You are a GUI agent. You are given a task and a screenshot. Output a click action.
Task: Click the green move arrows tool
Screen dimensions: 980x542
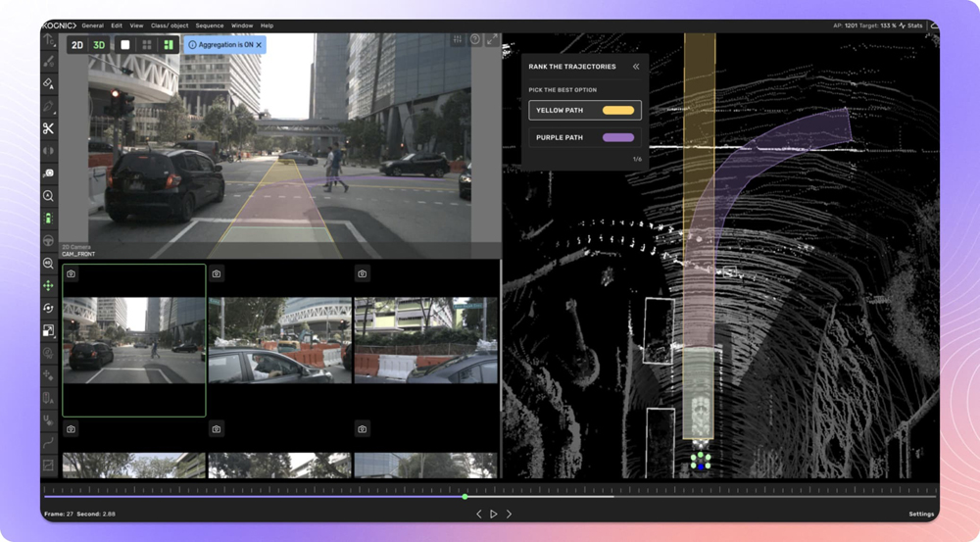[48, 285]
